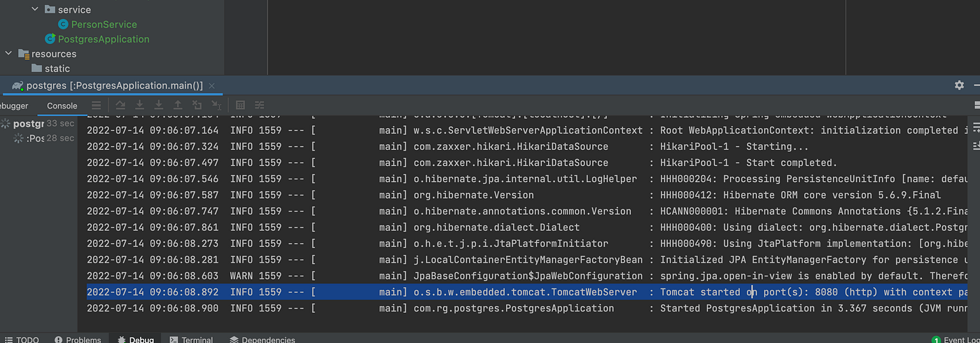Click Trace Current Stream Chain icon
This screenshot has width=980, height=343.
[260, 105]
